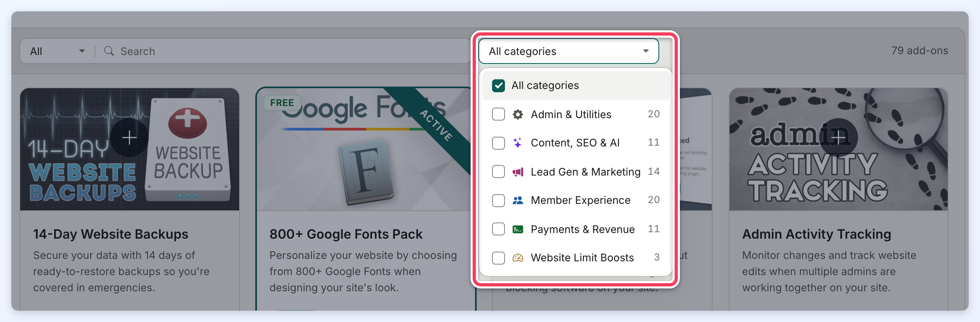Choose Payments & Revenue category option
The height and width of the screenshot is (322, 980).
pyautogui.click(x=576, y=229)
